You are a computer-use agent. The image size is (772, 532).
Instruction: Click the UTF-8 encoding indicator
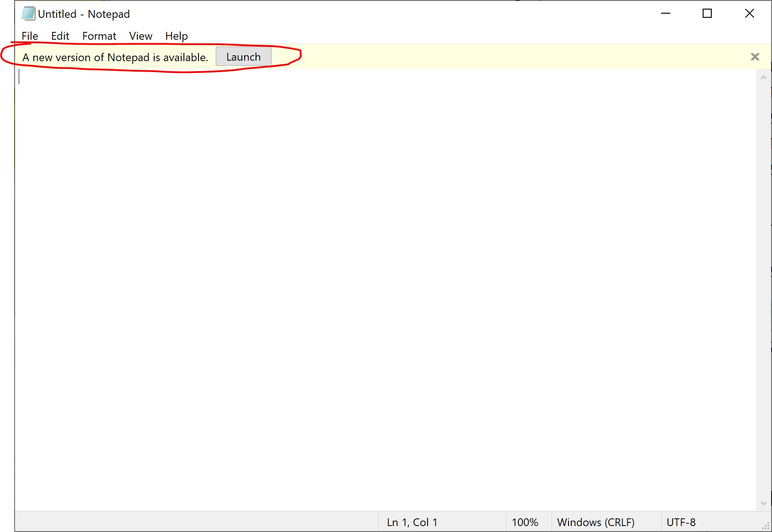click(x=681, y=522)
